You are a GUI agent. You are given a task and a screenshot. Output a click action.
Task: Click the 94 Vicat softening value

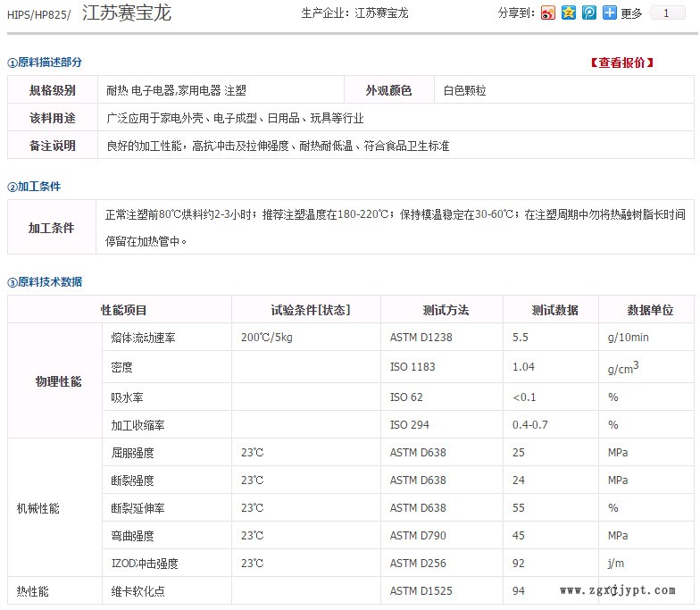[x=518, y=591]
